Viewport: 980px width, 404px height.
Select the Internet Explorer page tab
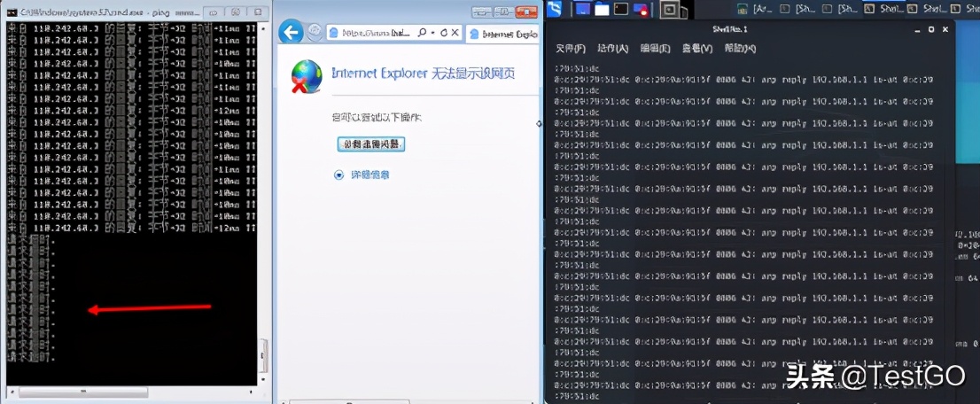[502, 35]
